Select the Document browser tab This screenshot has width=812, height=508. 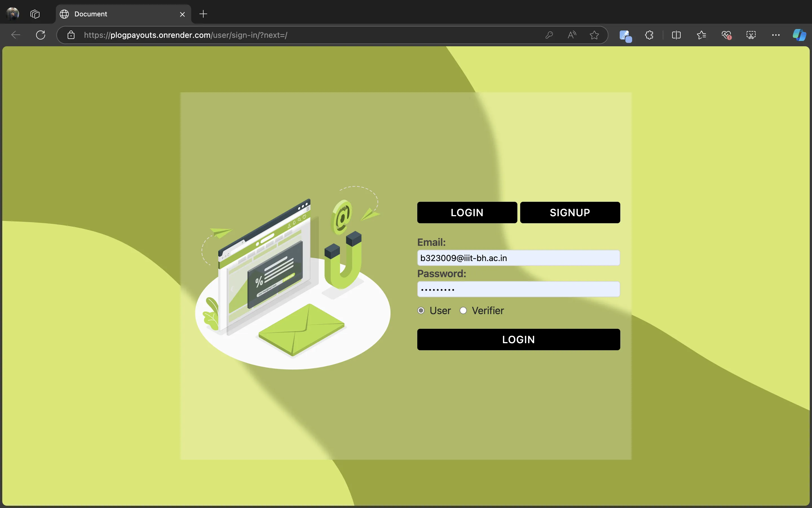click(123, 14)
